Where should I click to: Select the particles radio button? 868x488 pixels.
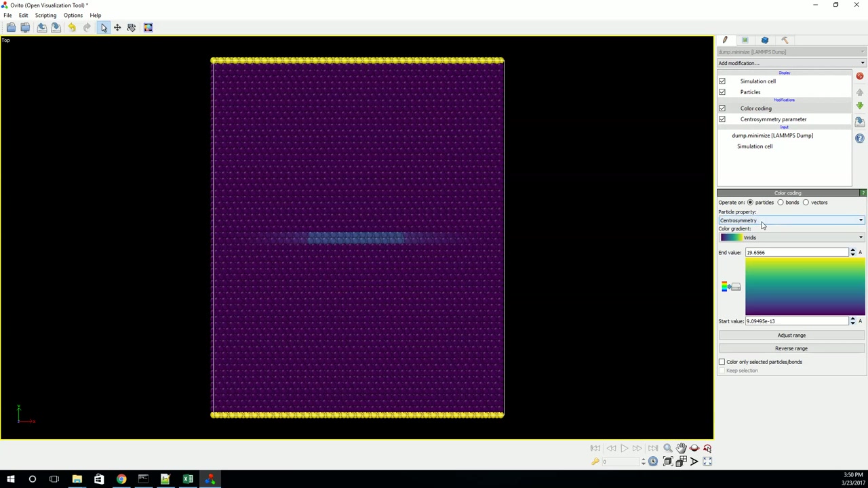pos(750,203)
